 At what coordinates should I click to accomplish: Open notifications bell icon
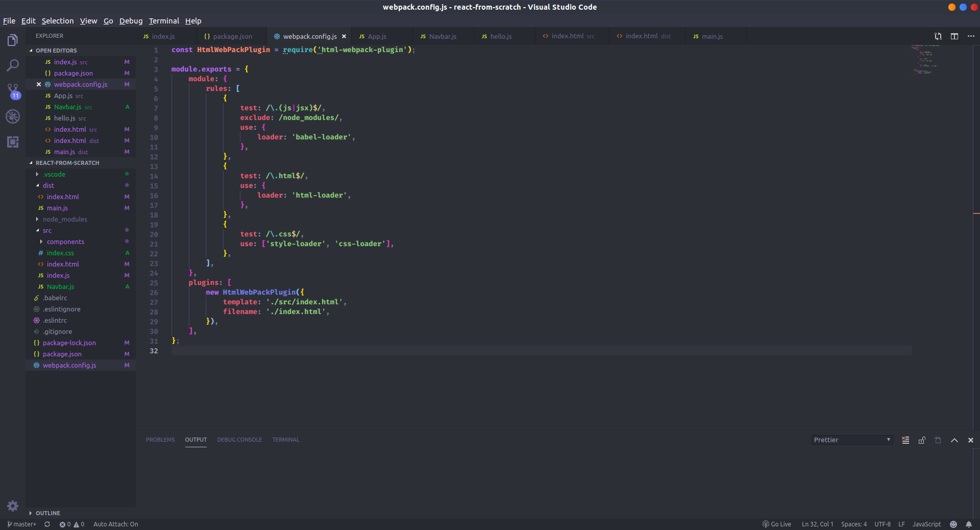969,524
